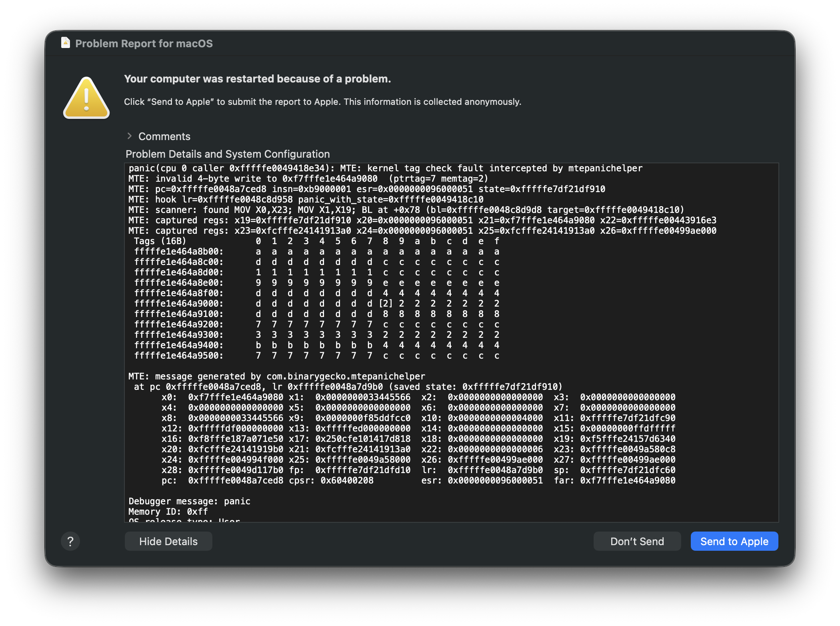
Task: Click the tag row fffffe1e464a8d00
Action: pos(316,273)
